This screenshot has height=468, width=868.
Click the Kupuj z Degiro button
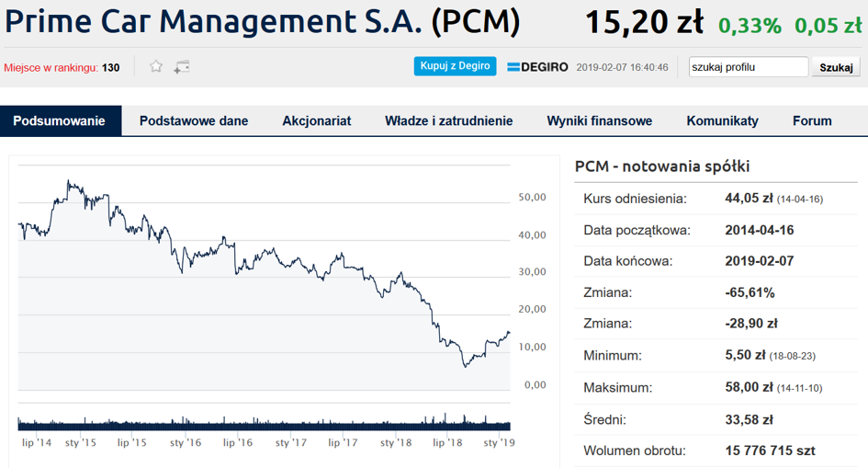[455, 66]
